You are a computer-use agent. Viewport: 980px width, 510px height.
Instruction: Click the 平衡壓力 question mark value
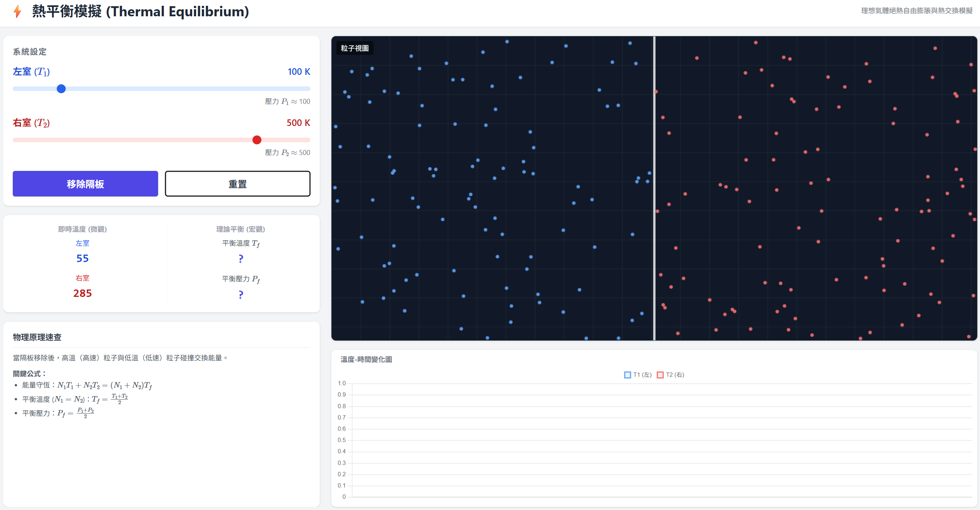(241, 295)
